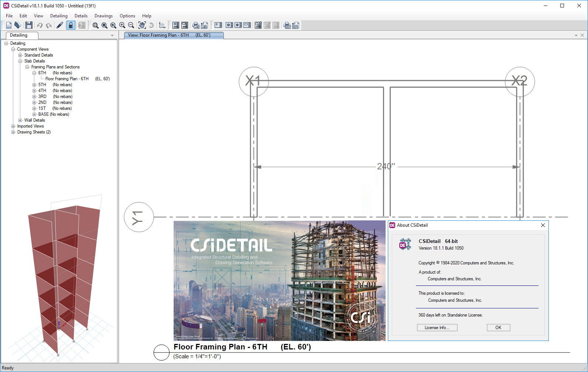This screenshot has width=588, height=372.
Task: Click the print setup icon beside the first printer icon
Action: tap(204, 25)
